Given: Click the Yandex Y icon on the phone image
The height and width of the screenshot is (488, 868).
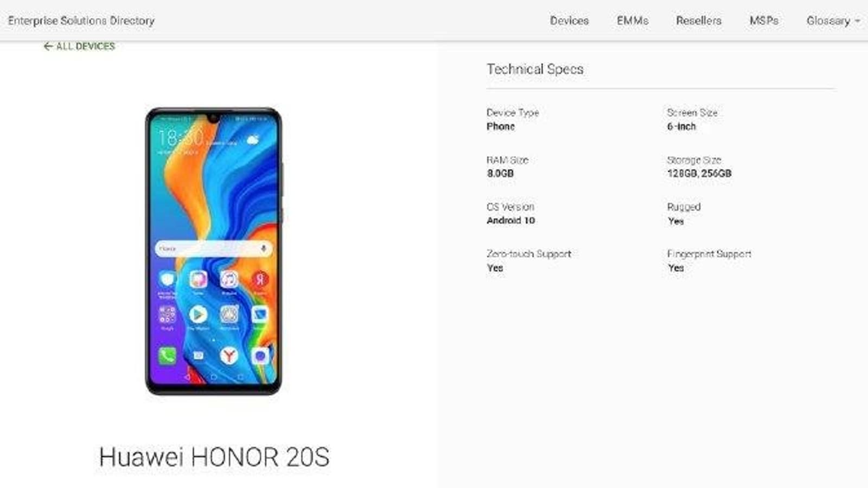Looking at the screenshot, I should [229, 356].
